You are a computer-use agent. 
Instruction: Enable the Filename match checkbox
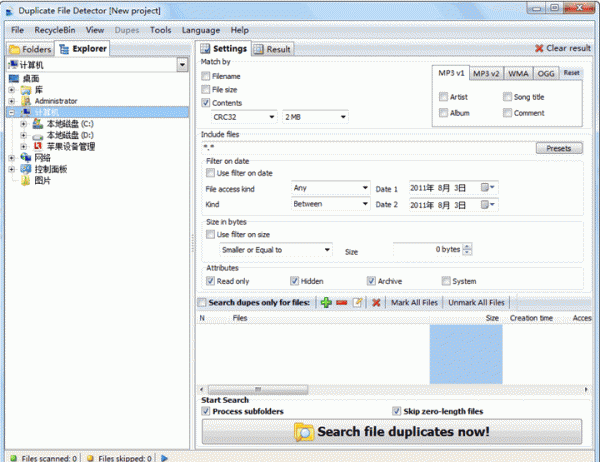206,76
